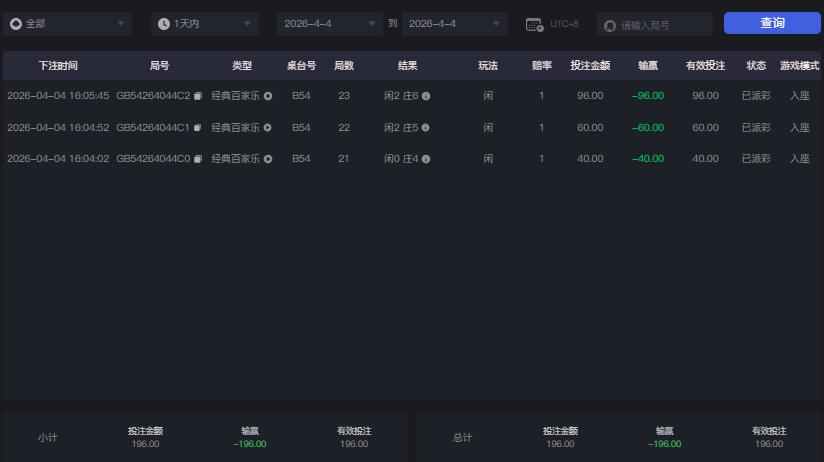Open info icon beside result 闲0 庄4

pos(426,159)
